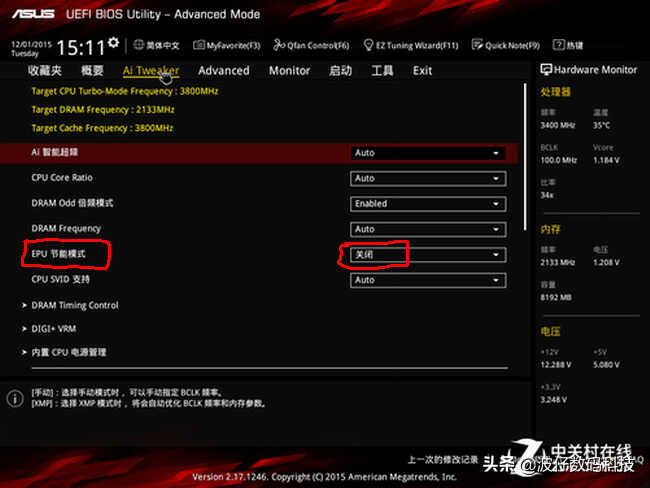Click the Qfan Control fan icon

point(279,45)
